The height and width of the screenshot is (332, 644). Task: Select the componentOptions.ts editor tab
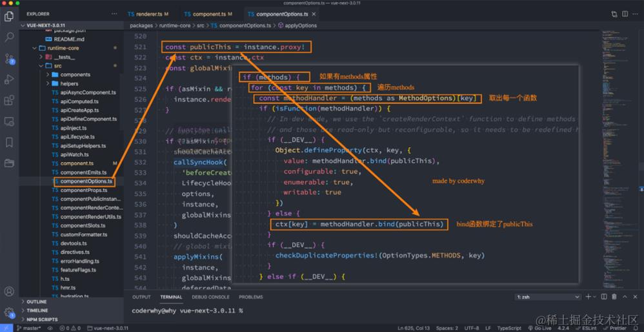pyautogui.click(x=282, y=14)
